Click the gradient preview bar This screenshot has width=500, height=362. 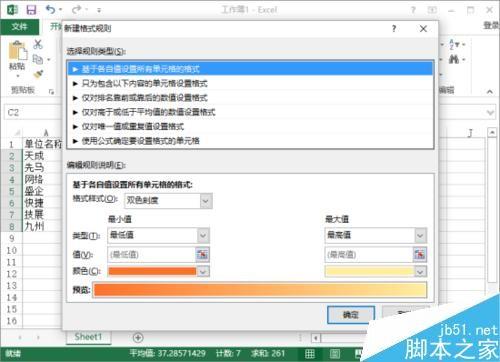pyautogui.click(x=260, y=290)
